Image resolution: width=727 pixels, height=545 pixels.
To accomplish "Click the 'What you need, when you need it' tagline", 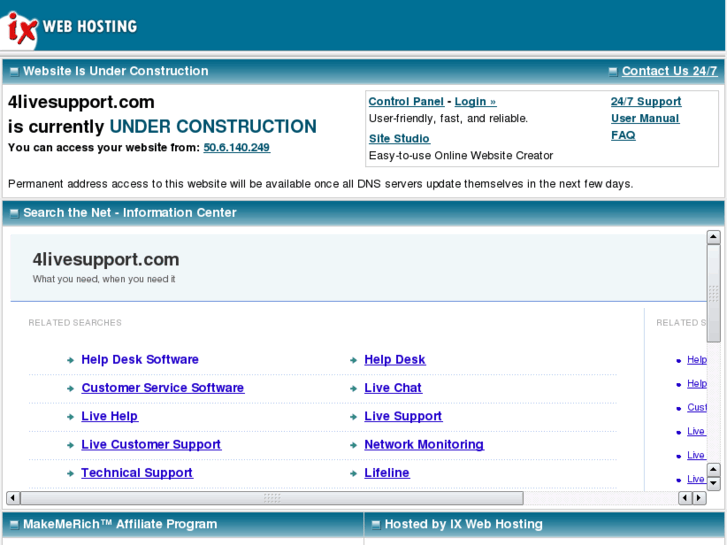I will (104, 279).
